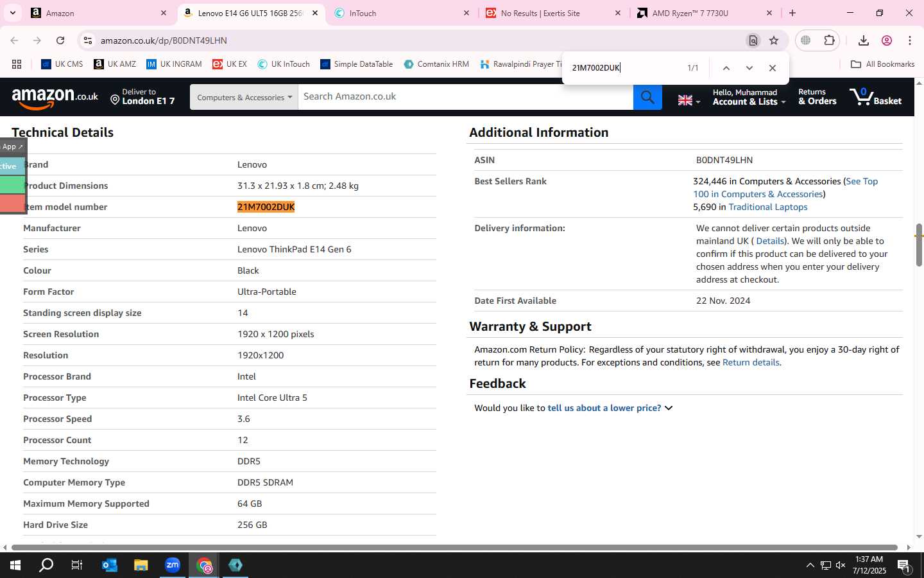Click the ASIN value B0DNT49LHN
The image size is (924, 578).
pos(724,160)
